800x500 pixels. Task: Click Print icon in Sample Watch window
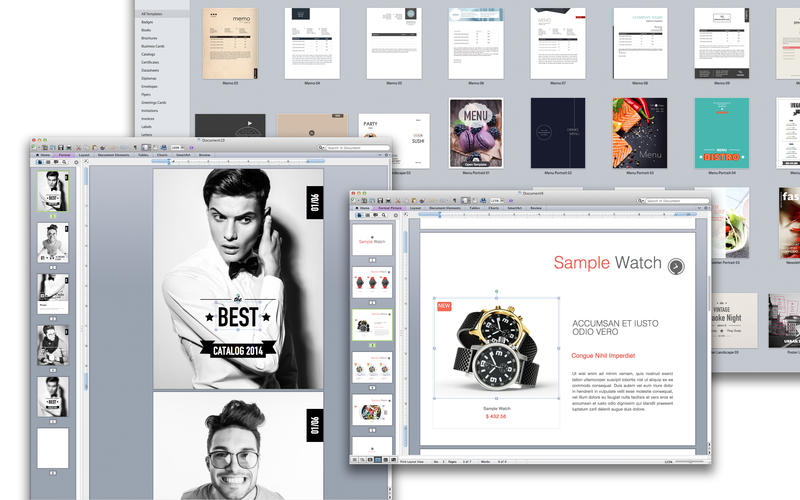tap(388, 201)
